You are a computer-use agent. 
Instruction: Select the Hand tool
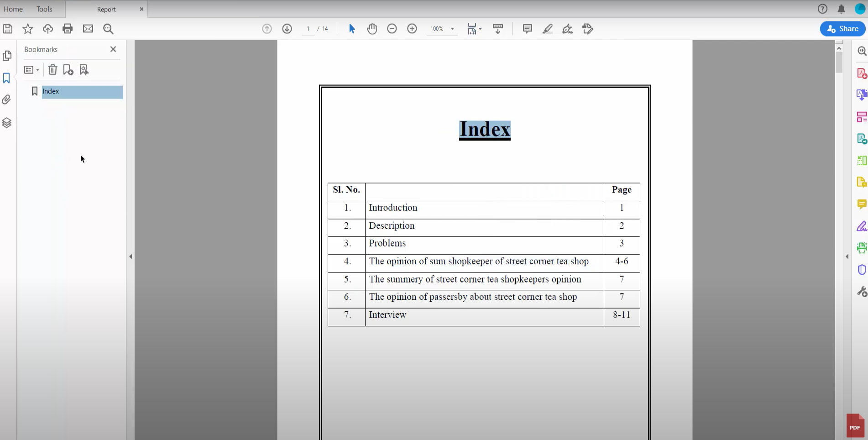point(372,29)
